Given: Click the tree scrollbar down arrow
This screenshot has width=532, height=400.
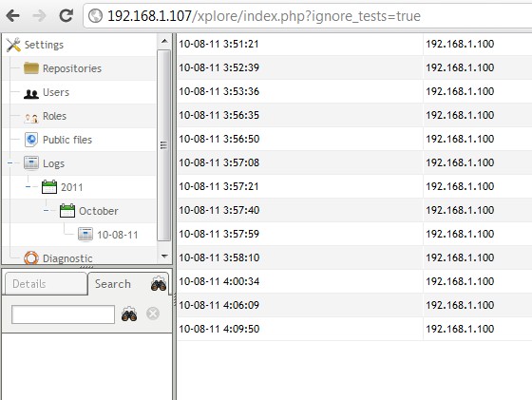Looking at the screenshot, I should pos(164,257).
